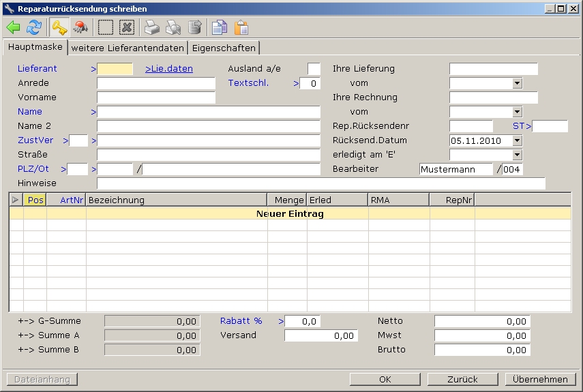Switch to weitere Lieferantendaten tab
The height and width of the screenshot is (392, 583).
tap(128, 48)
